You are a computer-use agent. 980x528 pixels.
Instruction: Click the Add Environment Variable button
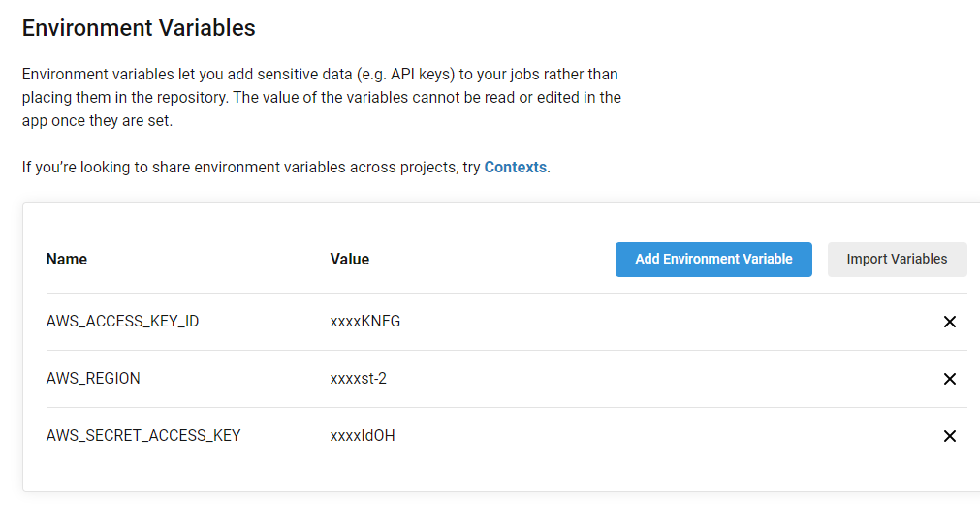(713, 260)
